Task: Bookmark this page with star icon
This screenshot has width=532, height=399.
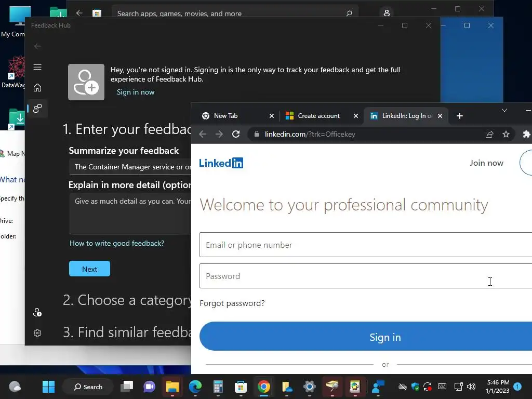Action: (506, 135)
